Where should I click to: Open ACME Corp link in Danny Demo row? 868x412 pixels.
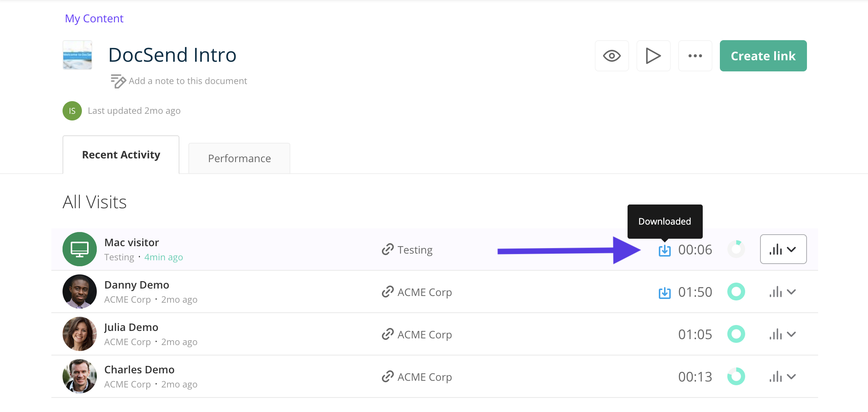(425, 292)
